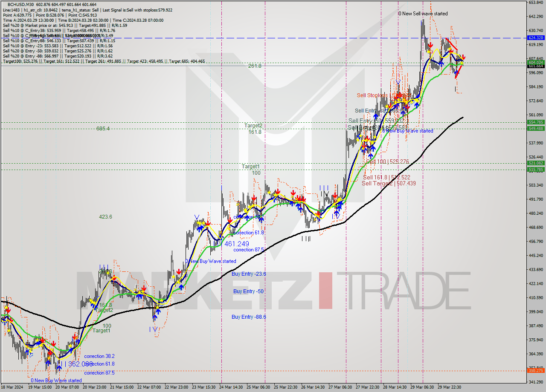Click the '26 Mar 14:30' time axis label

[x=313, y=387]
